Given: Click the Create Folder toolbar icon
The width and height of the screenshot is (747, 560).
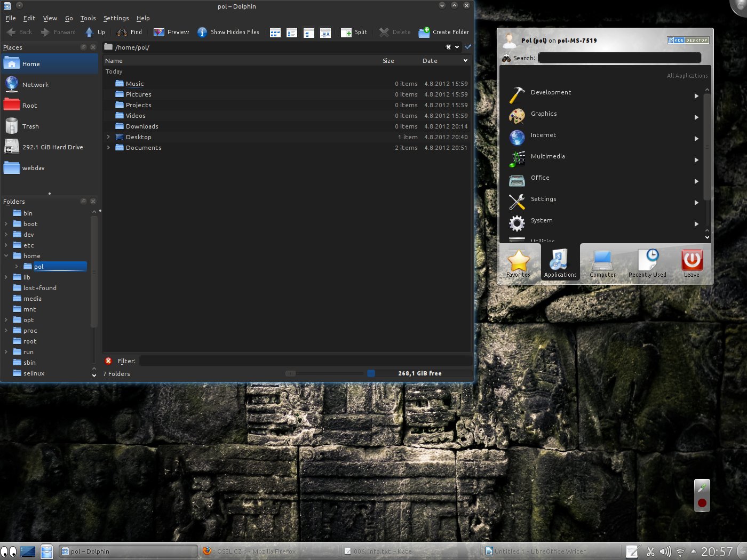Looking at the screenshot, I should coord(424,32).
